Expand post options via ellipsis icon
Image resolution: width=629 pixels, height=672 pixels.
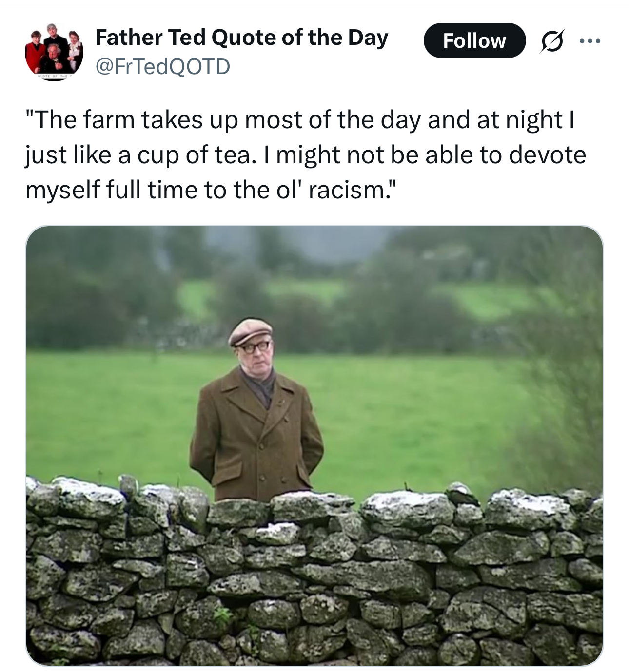coord(590,41)
